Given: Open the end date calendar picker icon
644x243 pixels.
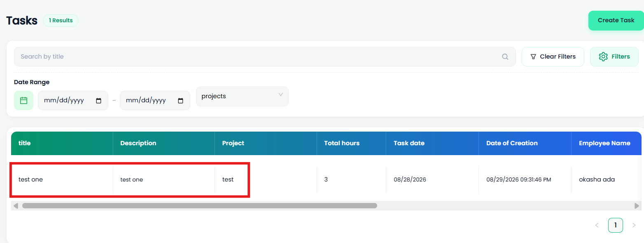Looking at the screenshot, I should click(x=180, y=101).
